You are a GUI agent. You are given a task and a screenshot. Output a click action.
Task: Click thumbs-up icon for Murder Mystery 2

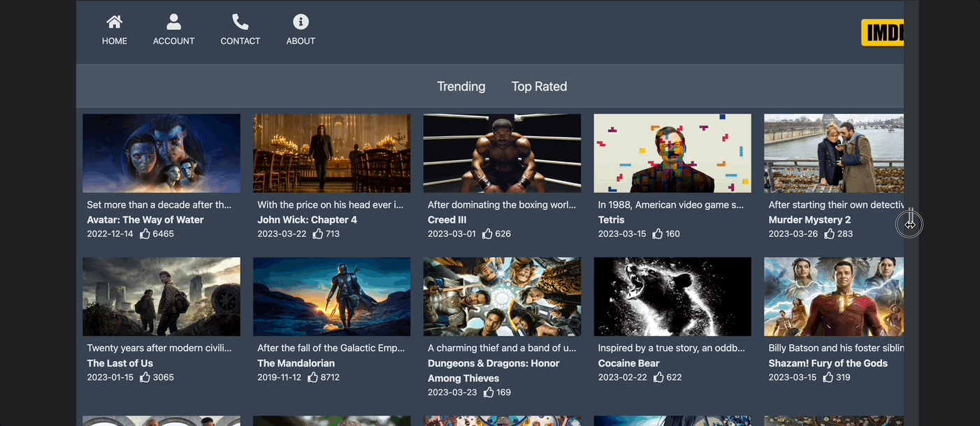(x=829, y=234)
